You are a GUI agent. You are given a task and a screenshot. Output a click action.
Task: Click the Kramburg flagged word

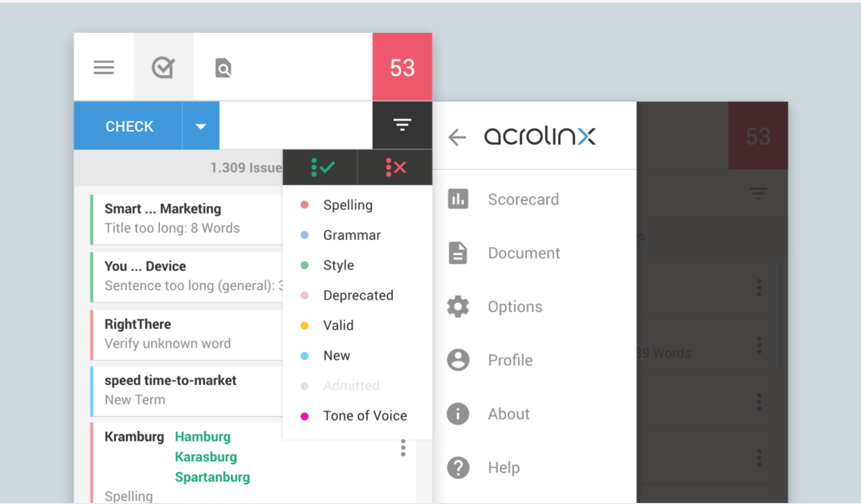(x=134, y=437)
